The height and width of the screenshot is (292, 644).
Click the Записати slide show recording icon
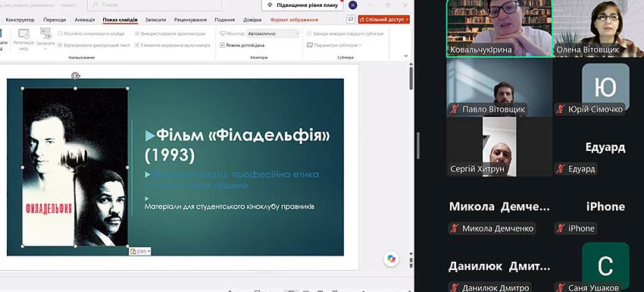(x=45, y=33)
